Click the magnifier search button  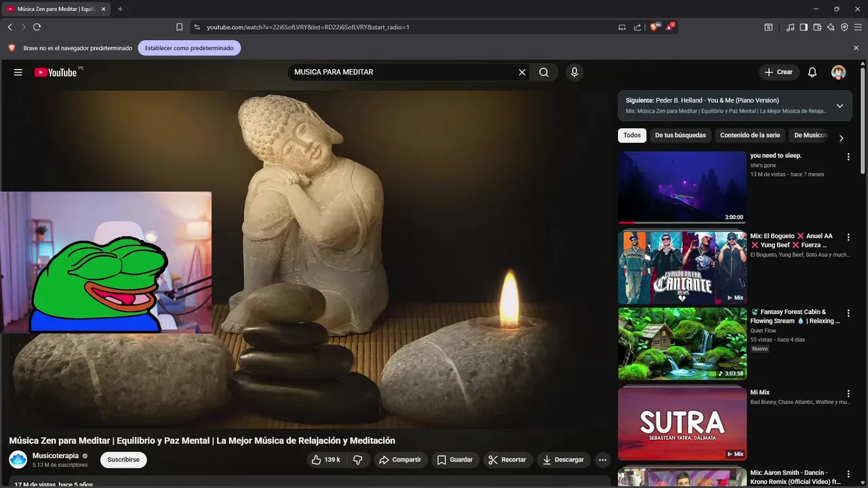(x=544, y=72)
